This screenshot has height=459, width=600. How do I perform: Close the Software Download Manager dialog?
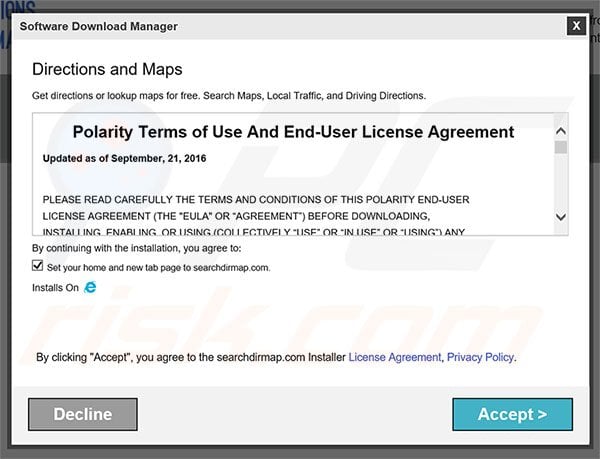point(576,26)
